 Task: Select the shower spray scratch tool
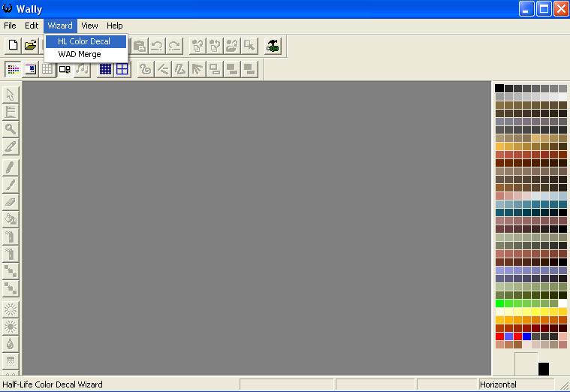tap(11, 361)
